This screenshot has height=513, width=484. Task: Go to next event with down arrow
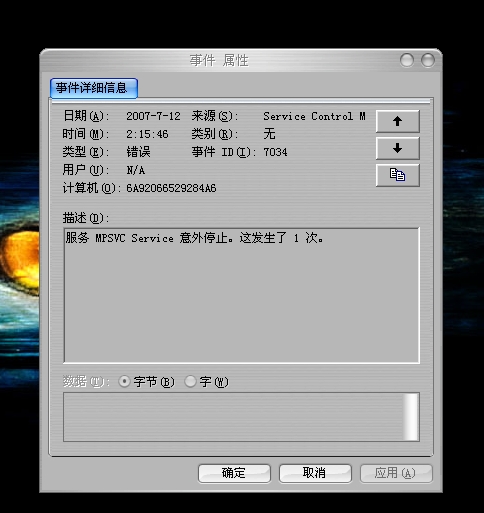(397, 148)
